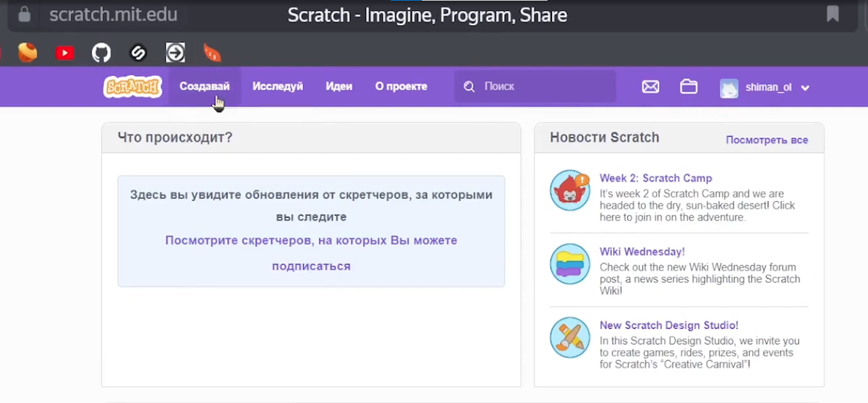Click the browser bookmark icon in address bar
The image size is (868, 403).
[x=833, y=14]
